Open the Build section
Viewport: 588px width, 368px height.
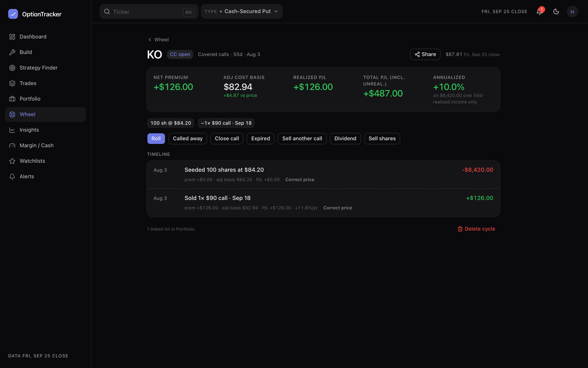point(46,52)
